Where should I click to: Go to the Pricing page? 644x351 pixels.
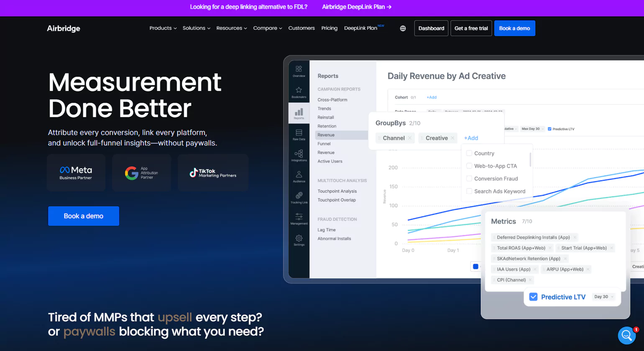(x=329, y=28)
